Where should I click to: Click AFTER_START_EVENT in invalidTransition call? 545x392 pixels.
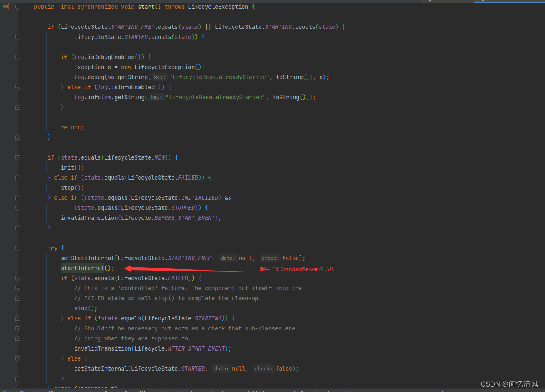click(196, 348)
